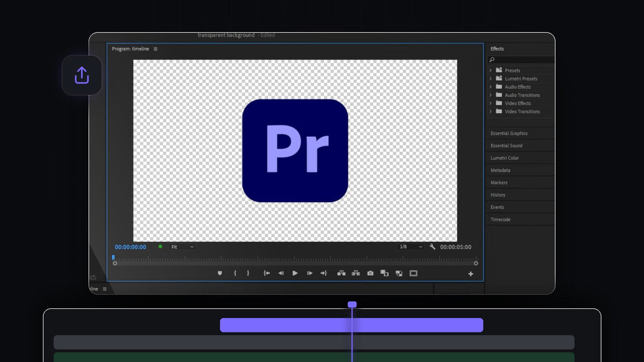Expand the Audio Effects folder
This screenshot has height=362, width=644.
[491, 87]
